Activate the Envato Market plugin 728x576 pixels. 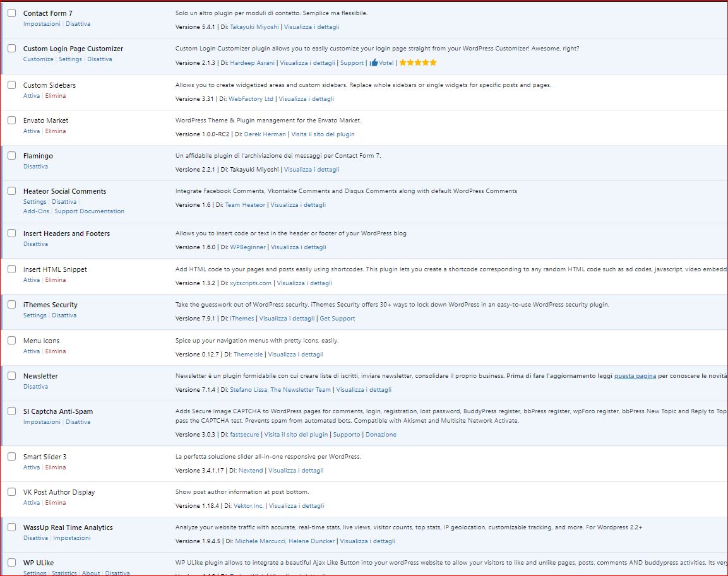coord(32,131)
